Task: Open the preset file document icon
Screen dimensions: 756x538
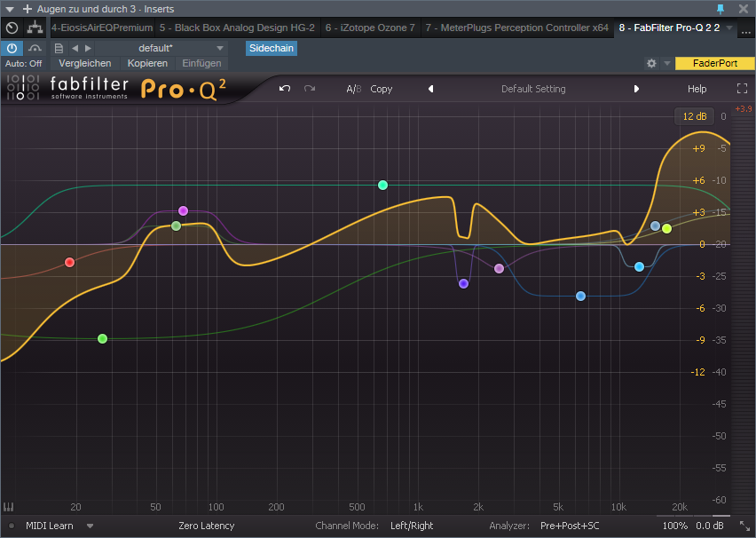Action: click(59, 48)
